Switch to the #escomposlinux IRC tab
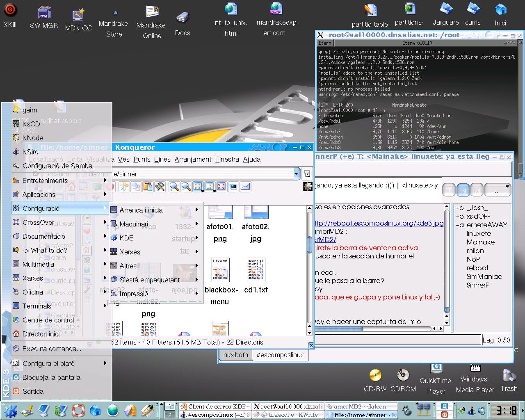This screenshot has height=420, width=525. point(280,355)
